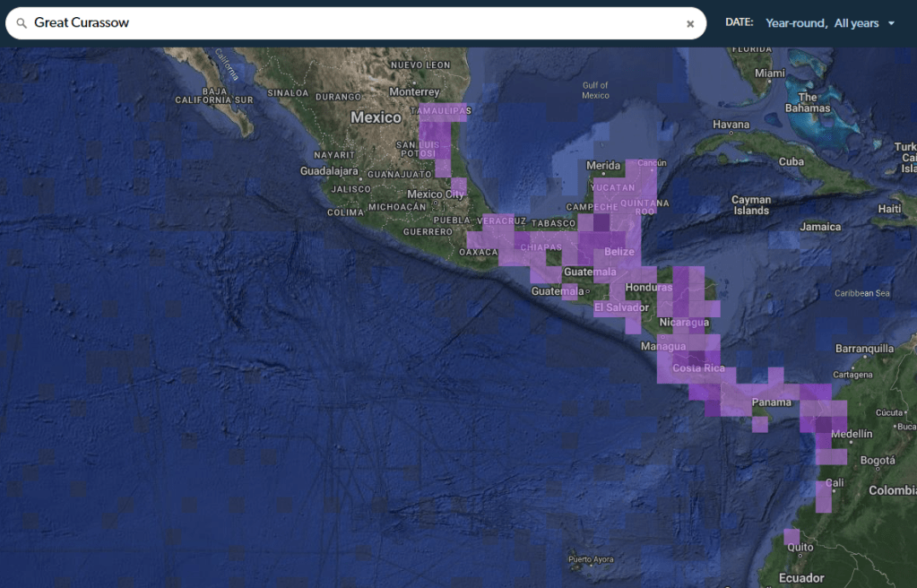
Task: Click the Guadalajara city label
Action: (x=330, y=170)
